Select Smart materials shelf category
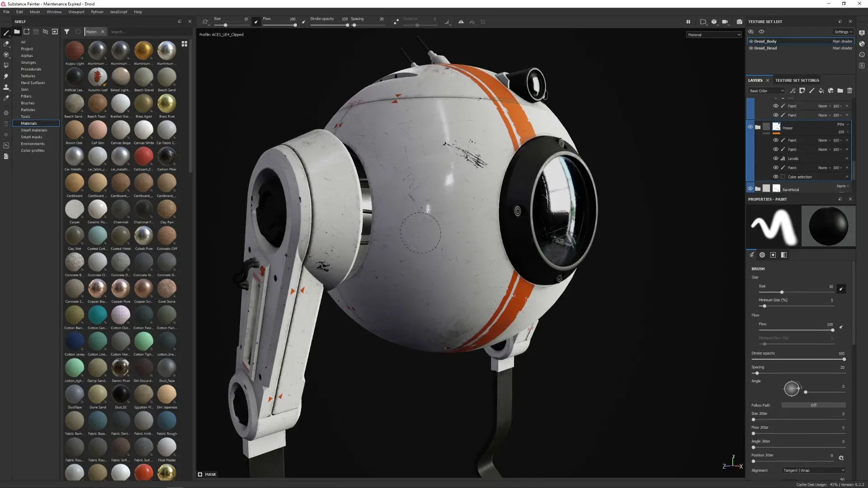Screen dimensions: 868x488 click(x=34, y=130)
